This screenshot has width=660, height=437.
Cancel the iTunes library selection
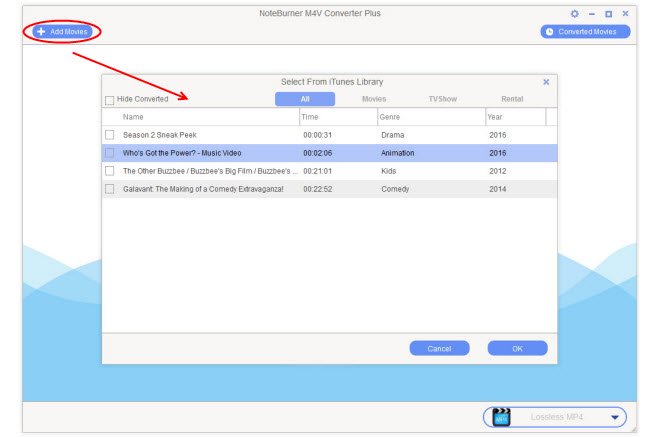(439, 349)
